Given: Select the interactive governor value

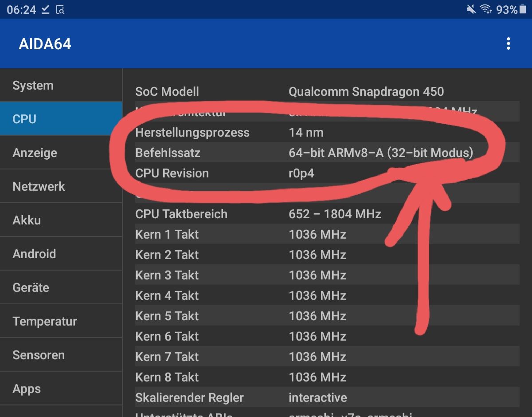Looking at the screenshot, I should 318,398.
